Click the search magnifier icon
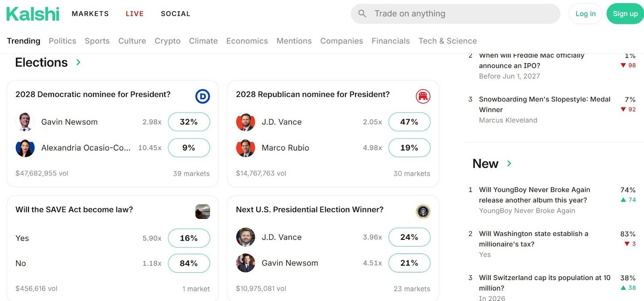The image size is (644, 301). pyautogui.click(x=362, y=14)
